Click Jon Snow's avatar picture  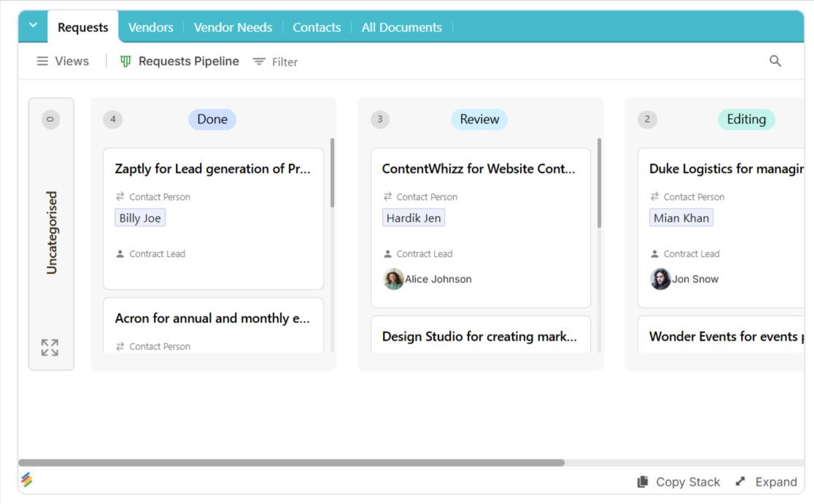pos(660,279)
